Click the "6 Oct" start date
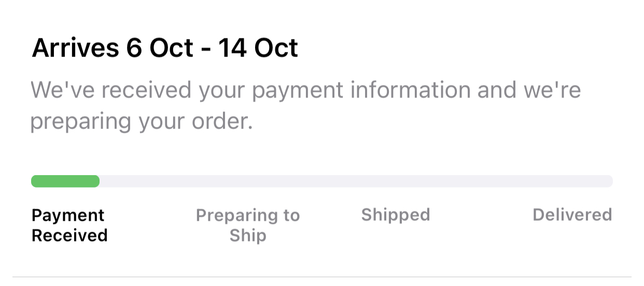Screen dimensions: 644x286 coord(160,49)
